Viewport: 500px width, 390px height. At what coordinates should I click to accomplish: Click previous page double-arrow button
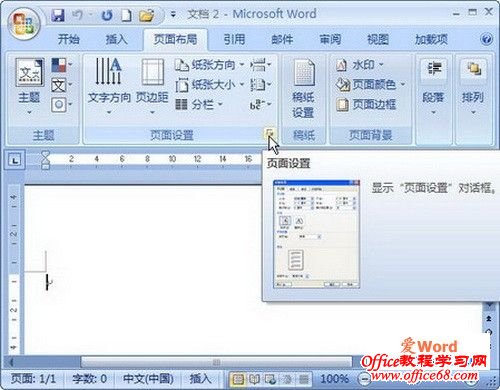tap(489, 319)
